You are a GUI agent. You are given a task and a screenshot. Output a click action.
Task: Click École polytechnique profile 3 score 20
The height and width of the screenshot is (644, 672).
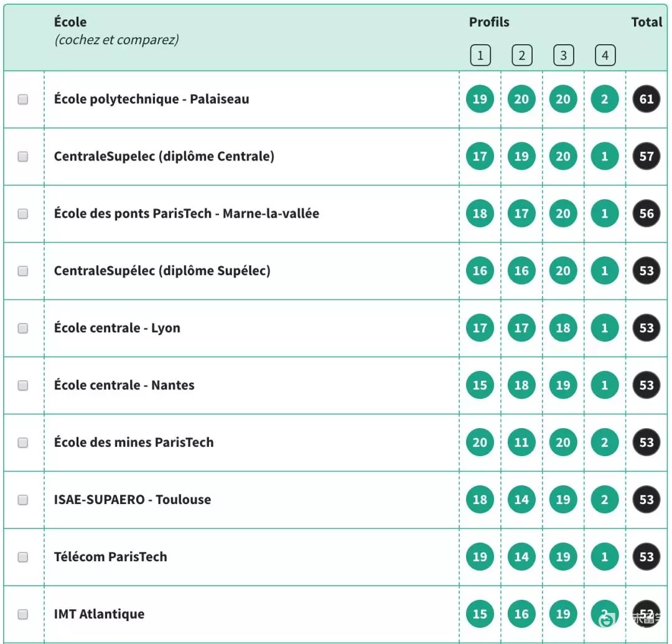pyautogui.click(x=563, y=99)
